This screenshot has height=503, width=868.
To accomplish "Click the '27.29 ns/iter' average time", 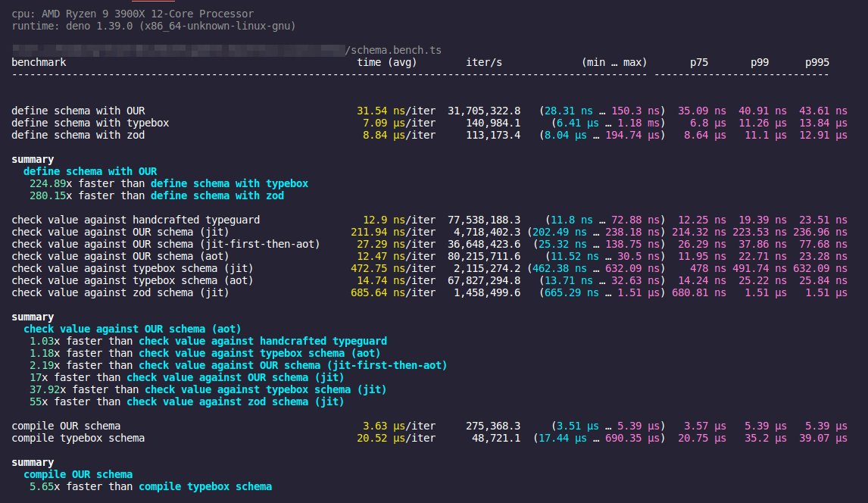I will coord(396,244).
